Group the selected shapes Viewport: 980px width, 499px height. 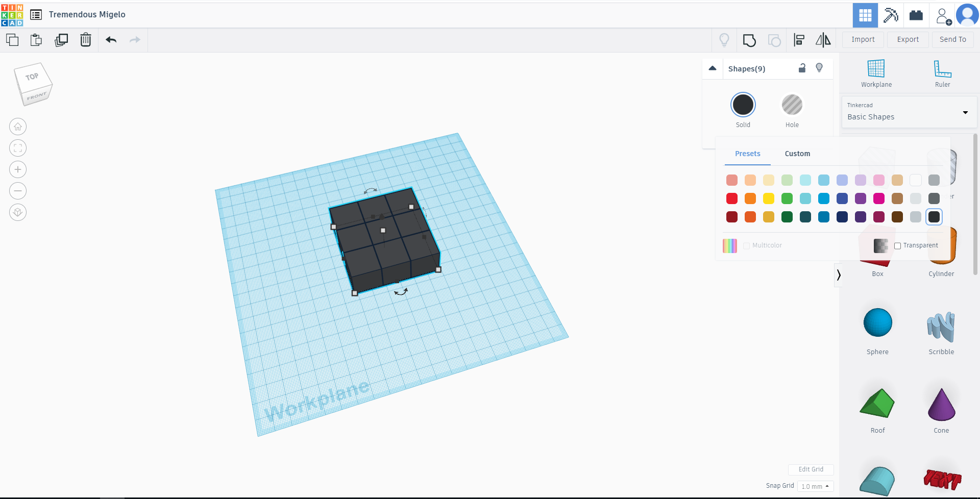tap(749, 40)
